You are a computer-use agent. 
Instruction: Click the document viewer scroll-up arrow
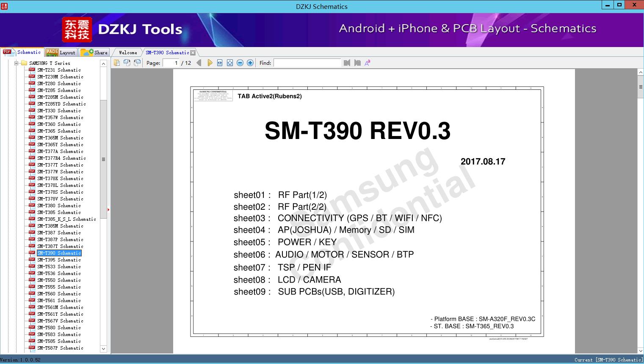(x=641, y=72)
